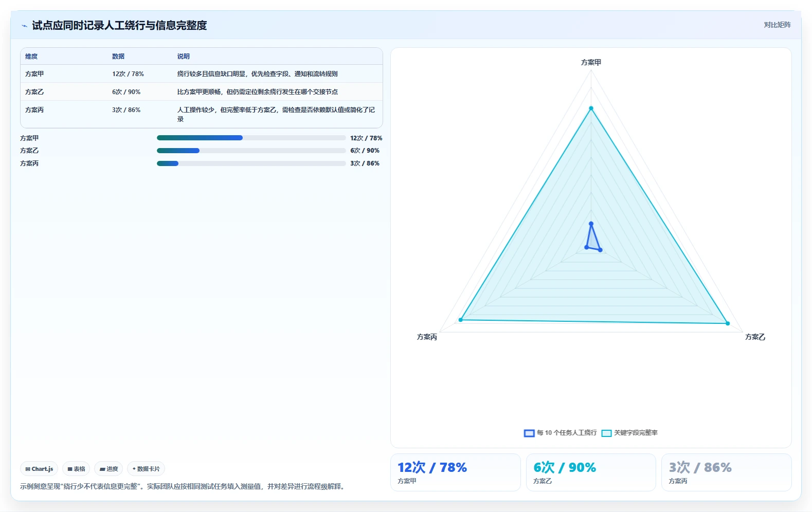Click table cell 6次 / 90%
This screenshot has width=812, height=512.
pos(127,92)
